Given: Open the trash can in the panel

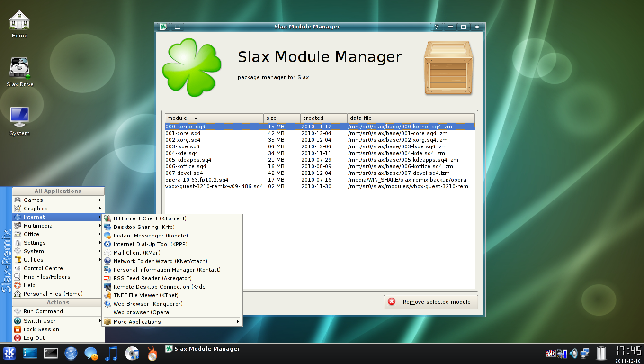Looking at the screenshot, I should pyautogui.click(x=601, y=354).
